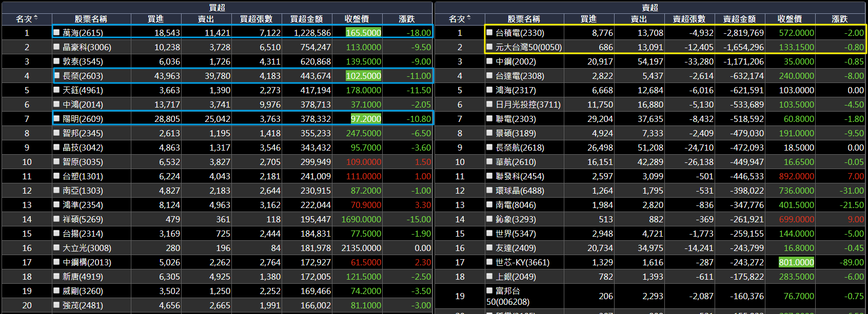Check the box for 中鴻(2014)
Screen dimensions: 868x314
[x=57, y=104]
